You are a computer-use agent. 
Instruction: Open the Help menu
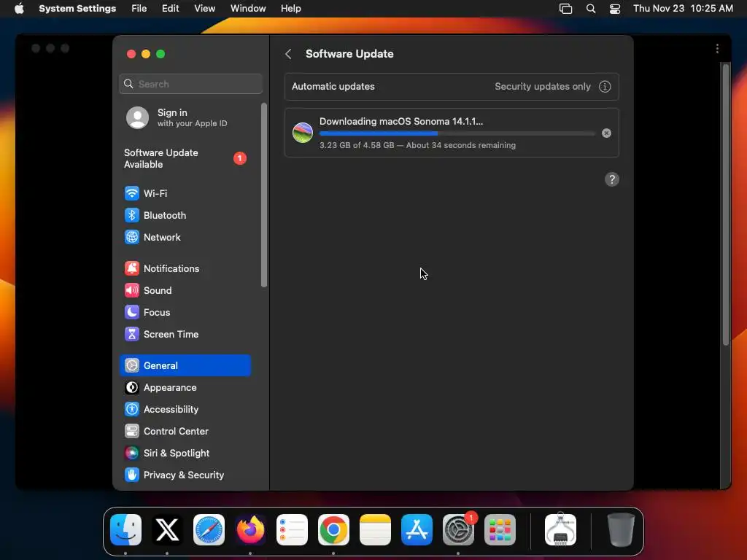coord(290,9)
